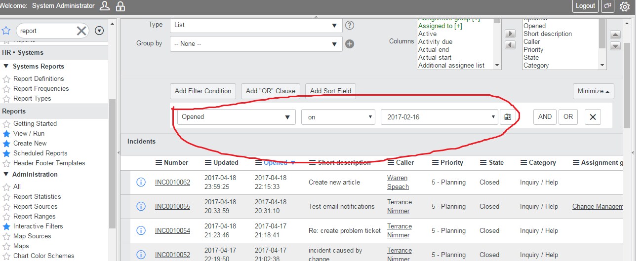644x261 pixels.
Task: Open Updated column menu icon
Action: pyautogui.click(x=208, y=163)
